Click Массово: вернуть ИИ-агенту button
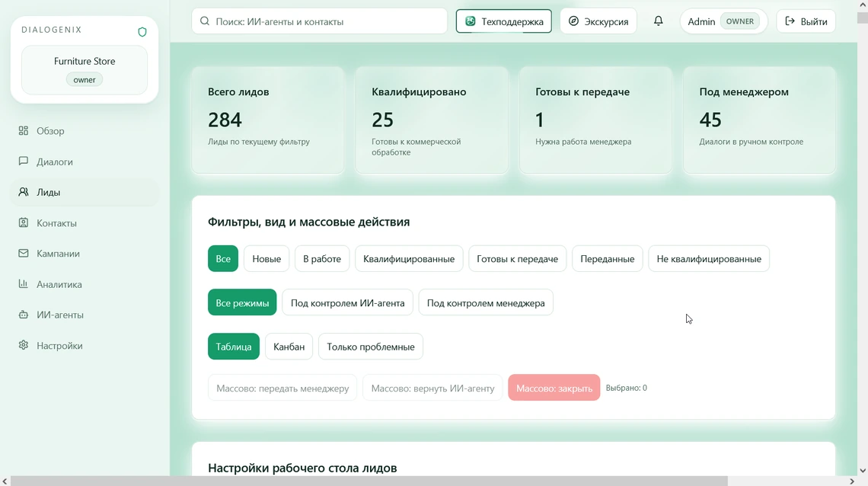The width and height of the screenshot is (868, 486). click(432, 388)
